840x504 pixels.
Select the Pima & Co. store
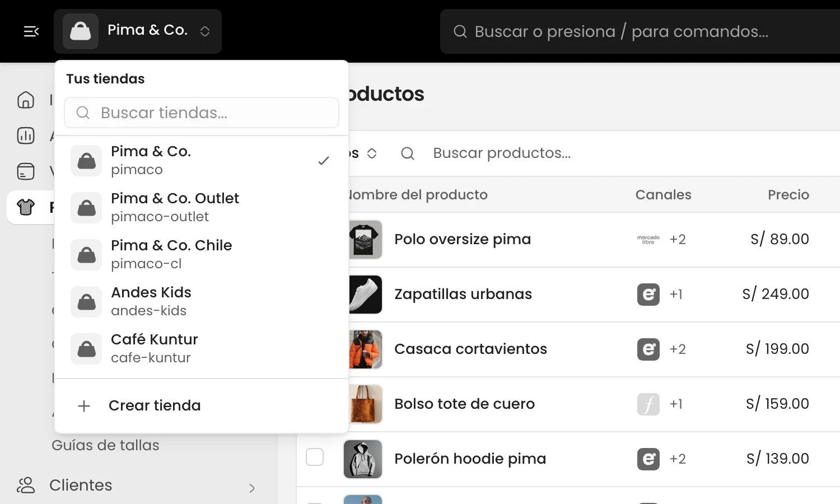coord(202,160)
